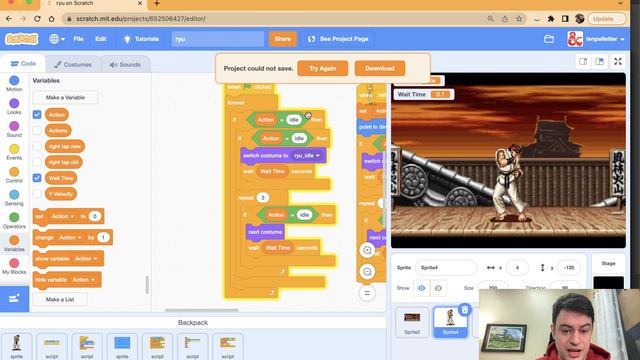The width and height of the screenshot is (640, 360).
Task: Zoom in the code workspace
Action: pos(367,250)
